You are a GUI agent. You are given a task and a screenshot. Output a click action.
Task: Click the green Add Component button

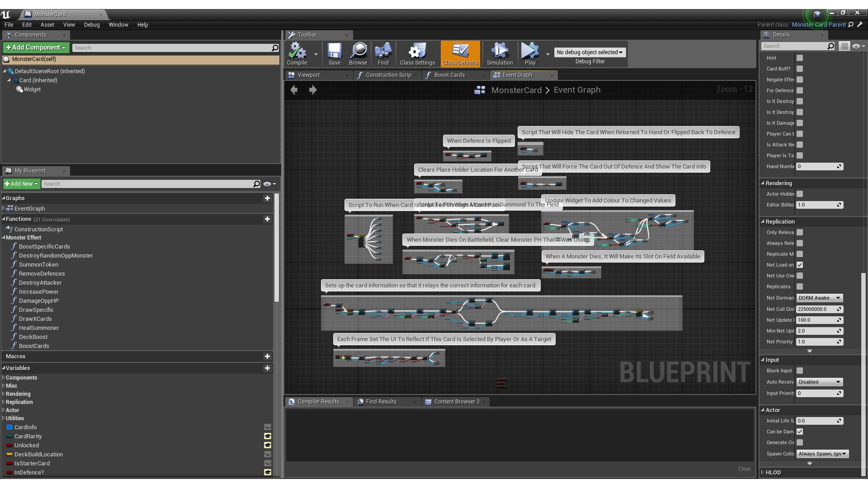tap(35, 47)
